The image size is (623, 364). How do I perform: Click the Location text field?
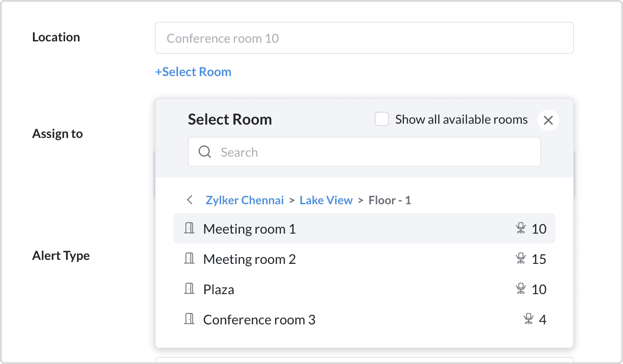point(364,38)
